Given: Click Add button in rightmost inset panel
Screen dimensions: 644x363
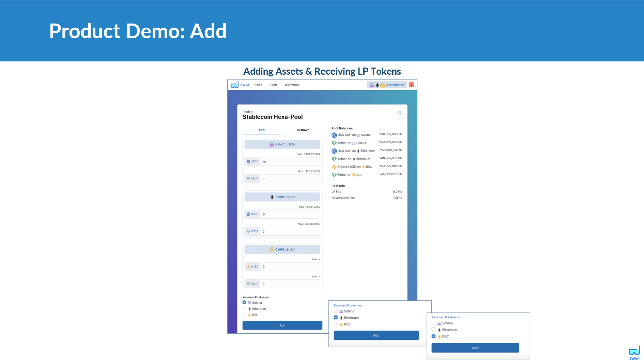Looking at the screenshot, I should pyautogui.click(x=475, y=348).
